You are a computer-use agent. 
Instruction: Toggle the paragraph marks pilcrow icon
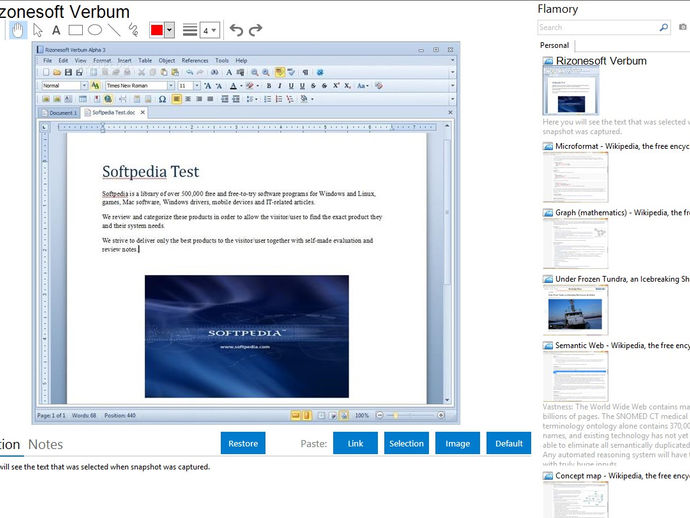(305, 72)
